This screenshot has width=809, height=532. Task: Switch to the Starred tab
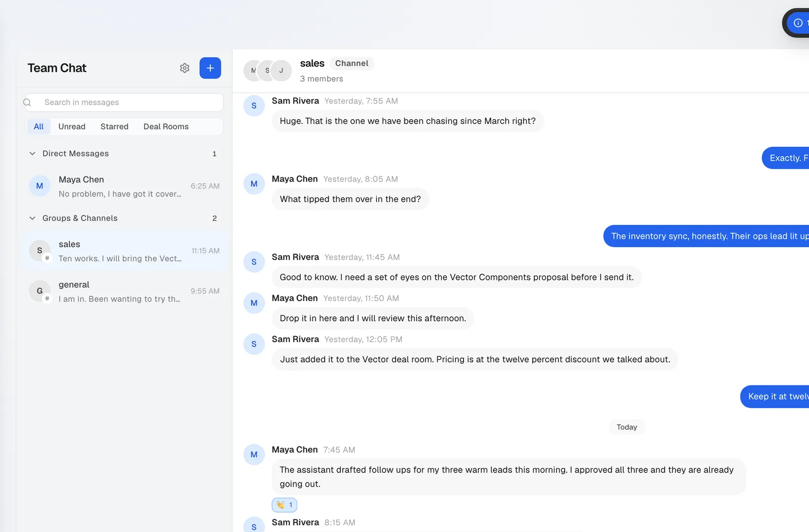tap(114, 127)
